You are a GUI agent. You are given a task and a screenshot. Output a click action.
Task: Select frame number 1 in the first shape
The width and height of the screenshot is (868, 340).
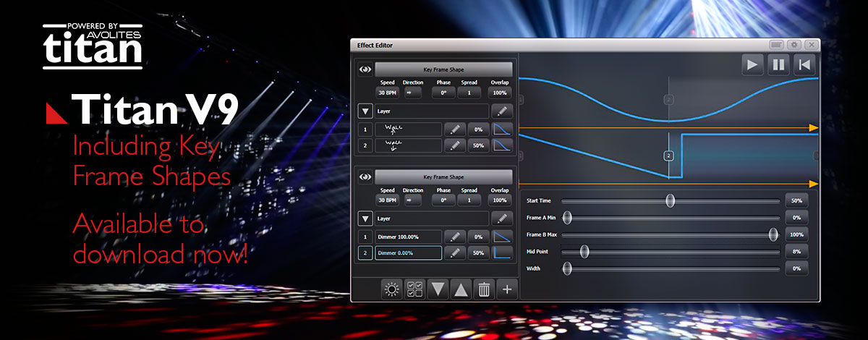pos(365,129)
